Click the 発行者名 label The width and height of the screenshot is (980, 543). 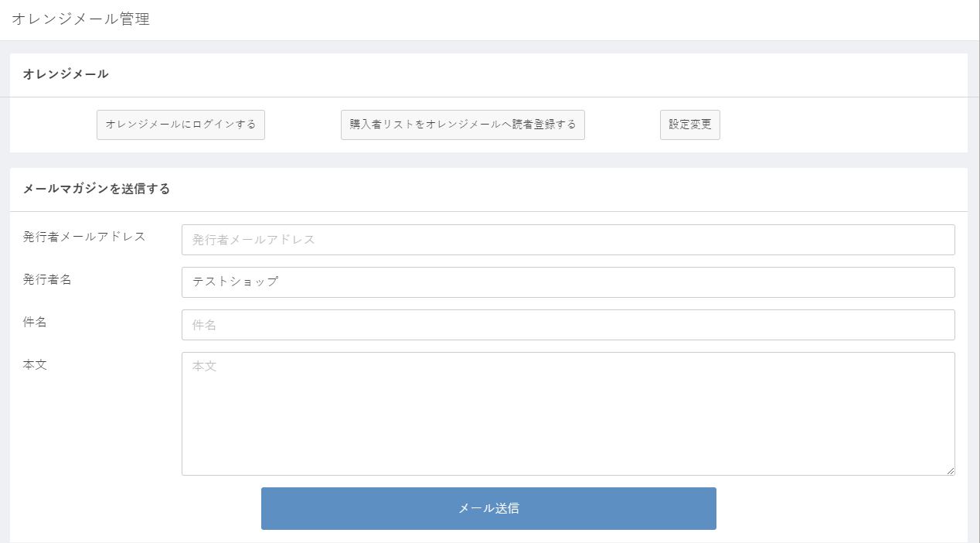[47, 279]
